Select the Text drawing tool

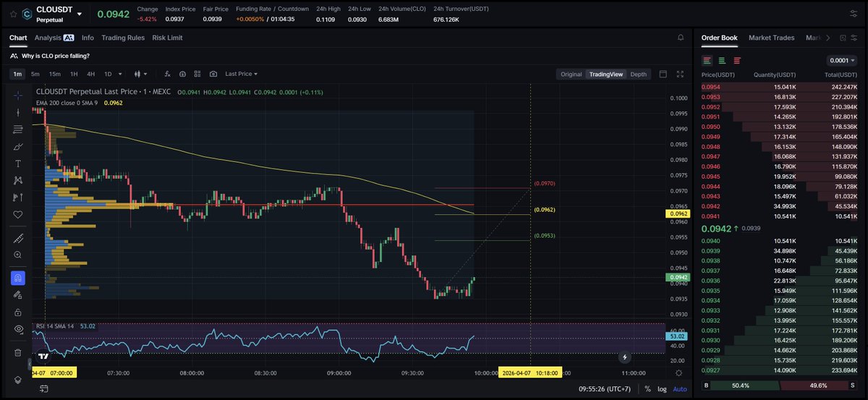point(18,163)
